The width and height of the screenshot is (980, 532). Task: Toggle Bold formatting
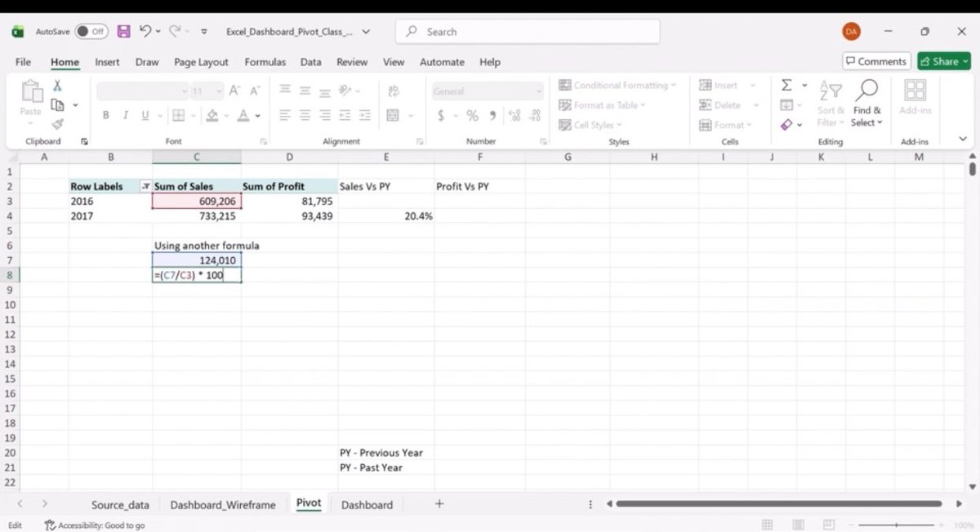coord(105,116)
